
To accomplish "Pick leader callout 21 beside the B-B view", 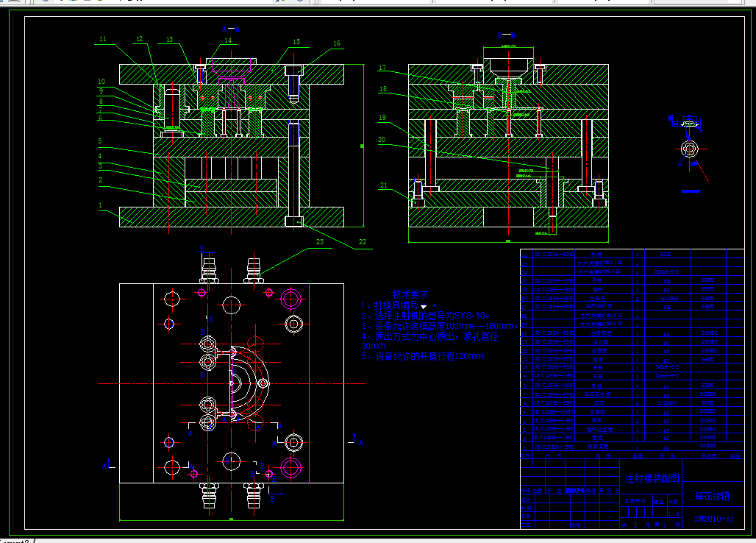I will [x=384, y=185].
